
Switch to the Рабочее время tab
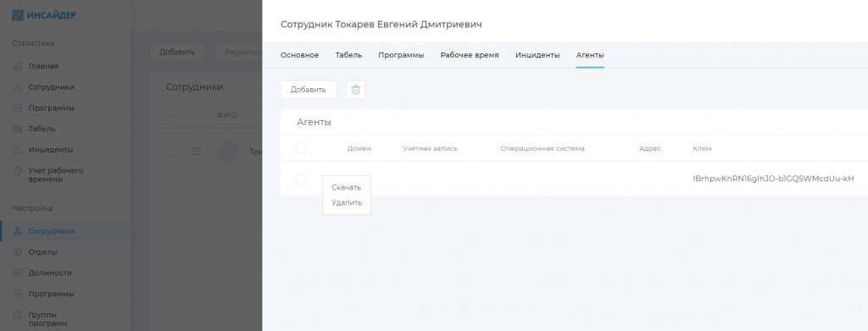coord(470,55)
